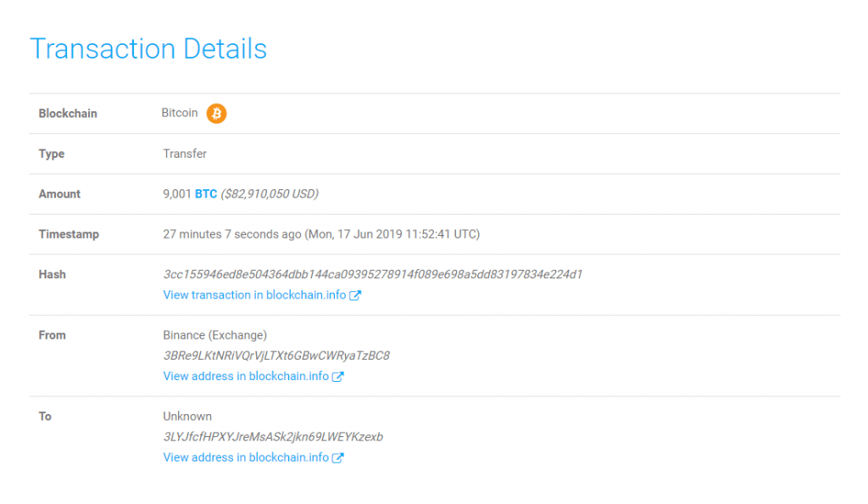Open external link icon beside transaction link
This screenshot has width=868, height=504.
355,295
